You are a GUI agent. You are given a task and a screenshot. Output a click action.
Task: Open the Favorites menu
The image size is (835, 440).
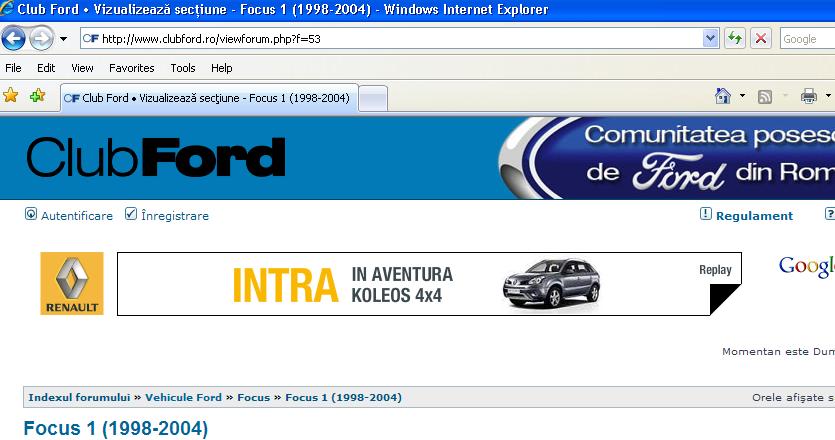pos(131,68)
